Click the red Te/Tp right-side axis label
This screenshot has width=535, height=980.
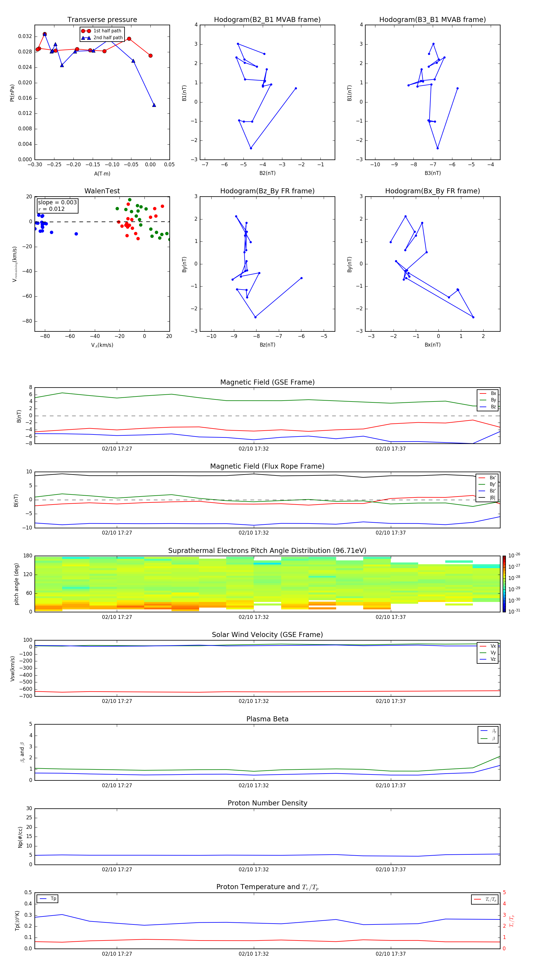tap(512, 921)
